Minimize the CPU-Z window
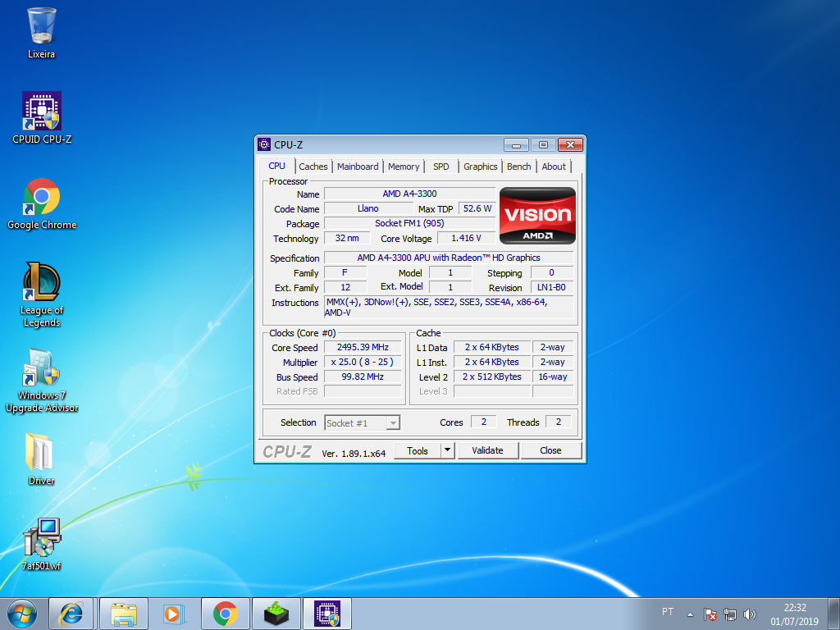840x630 pixels. (x=517, y=144)
